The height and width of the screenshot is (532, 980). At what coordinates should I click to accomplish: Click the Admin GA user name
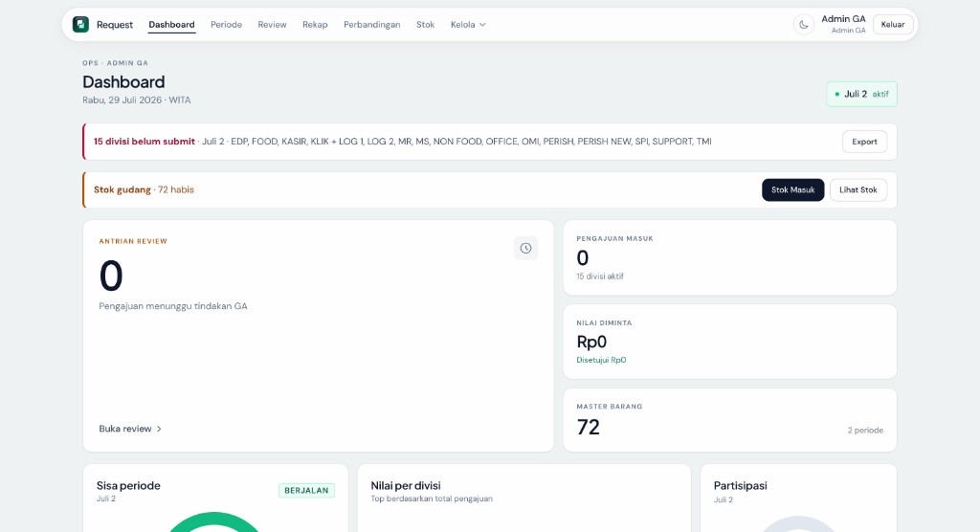point(843,19)
